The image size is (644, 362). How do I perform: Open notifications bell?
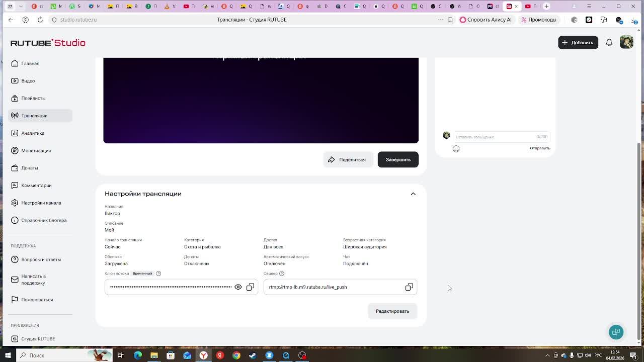click(609, 43)
